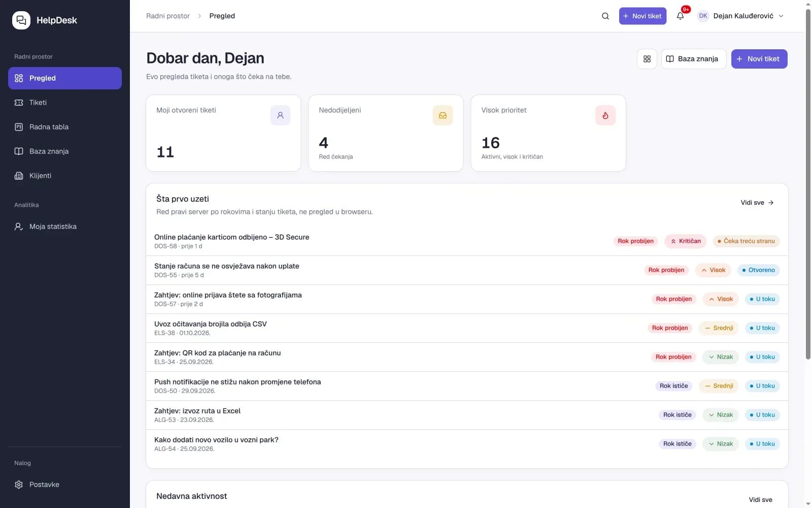Click Vidi sve link in Šta prvo uzeti
The image size is (812, 508).
[x=757, y=203]
